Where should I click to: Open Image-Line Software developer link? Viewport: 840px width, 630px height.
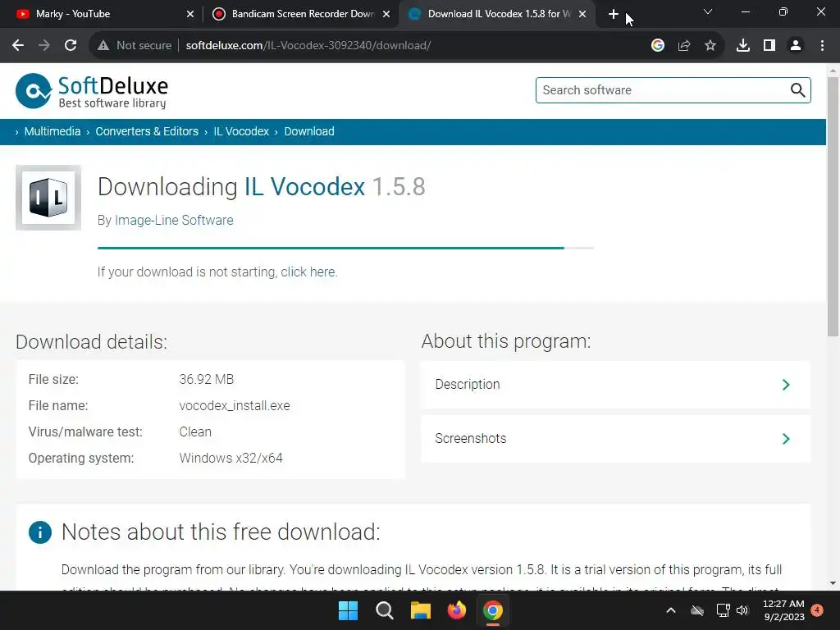coord(174,220)
